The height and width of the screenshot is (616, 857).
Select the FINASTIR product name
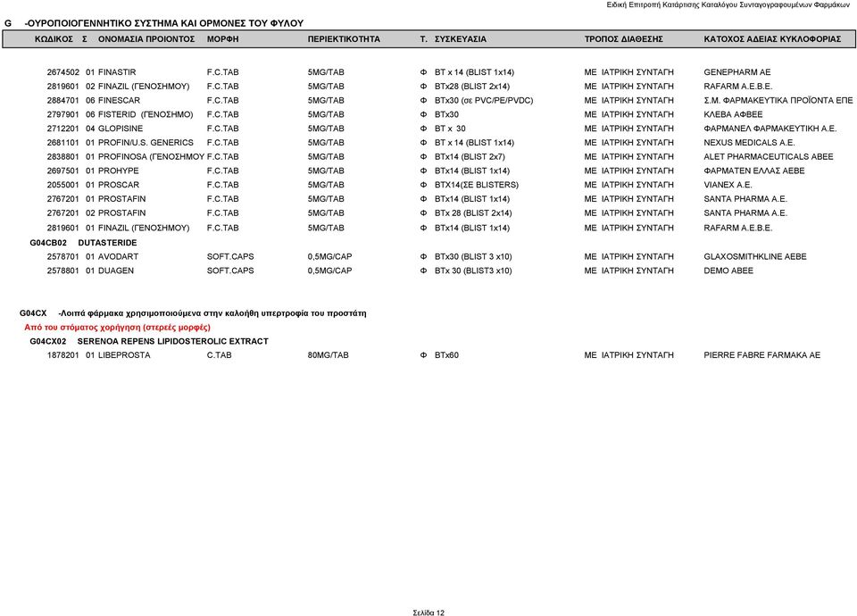coord(117,72)
